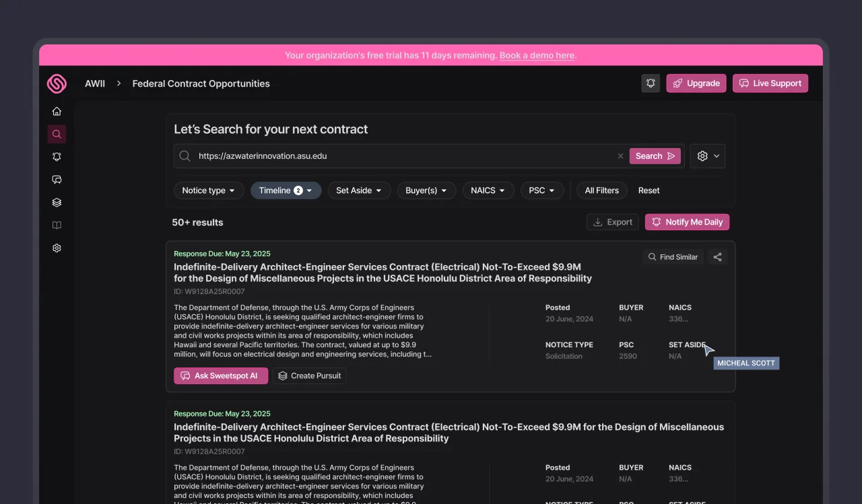Share the first contract result
Screen dimensions: 862x504
(x=717, y=257)
